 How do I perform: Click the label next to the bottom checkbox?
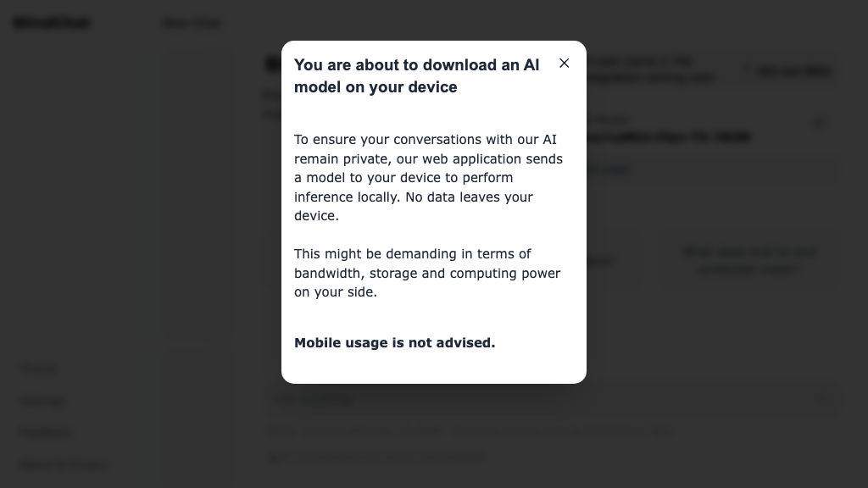[386, 457]
